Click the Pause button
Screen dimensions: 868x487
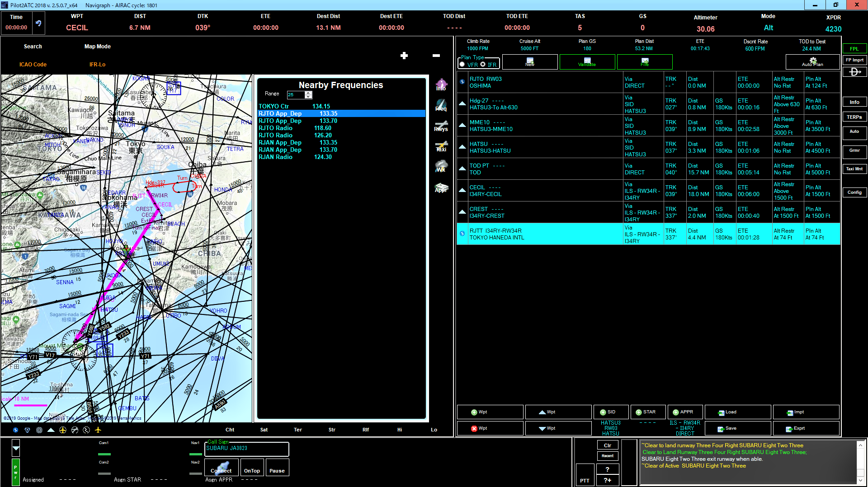coord(277,467)
